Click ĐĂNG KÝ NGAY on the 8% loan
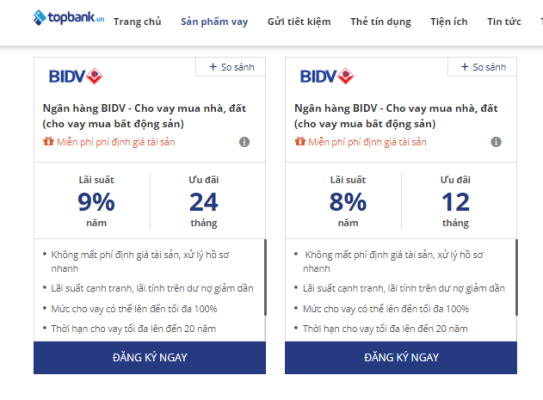The height and width of the screenshot is (400, 543). pos(401,357)
